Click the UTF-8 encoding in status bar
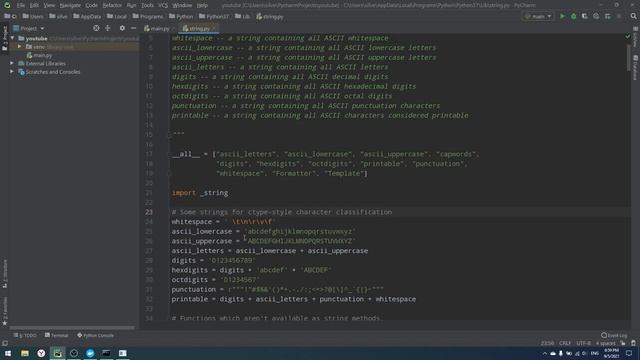This screenshot has width=640, height=360. tap(583, 343)
